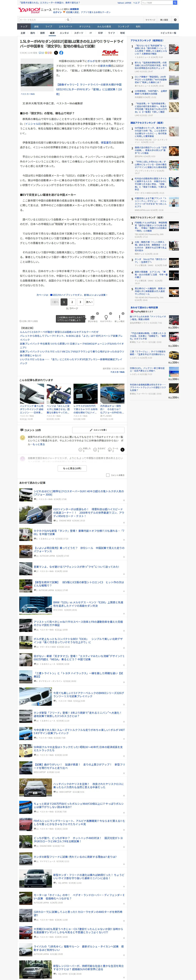196x980 pixels.
Task: Open the article's main GEELY car photo
Action: coord(37,75)
